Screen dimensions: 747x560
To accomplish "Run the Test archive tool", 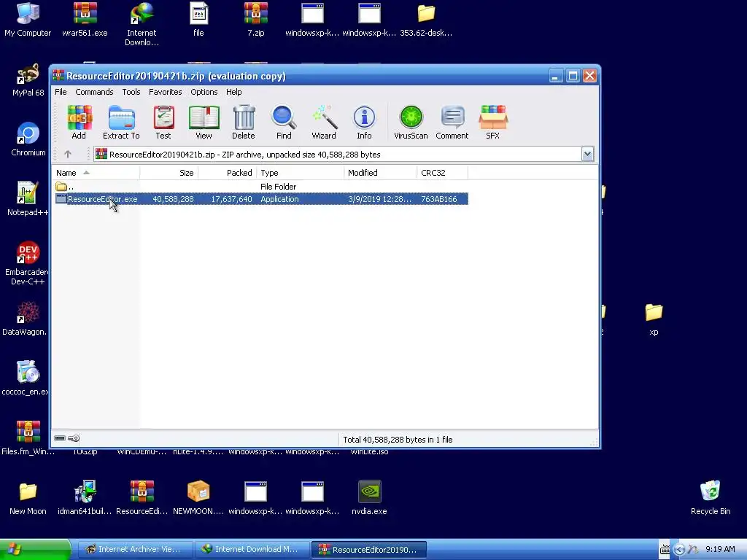I will (x=163, y=122).
